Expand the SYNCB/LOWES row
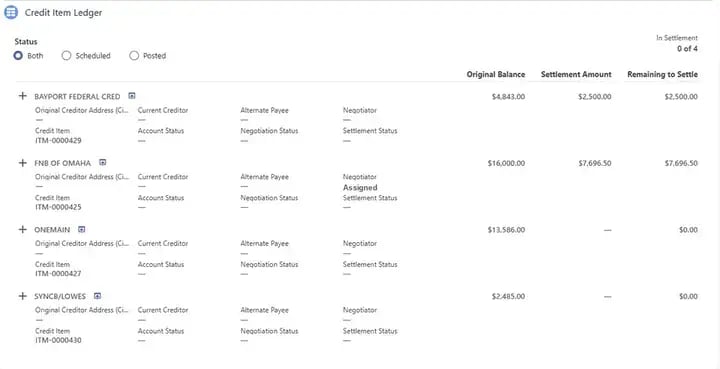Screen dimensions: 720x369 click(x=22, y=296)
